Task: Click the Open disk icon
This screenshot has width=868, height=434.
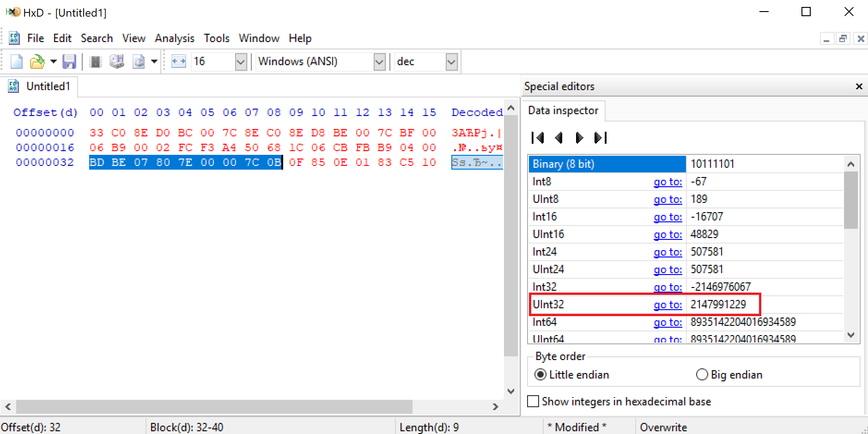Action: coord(117,61)
